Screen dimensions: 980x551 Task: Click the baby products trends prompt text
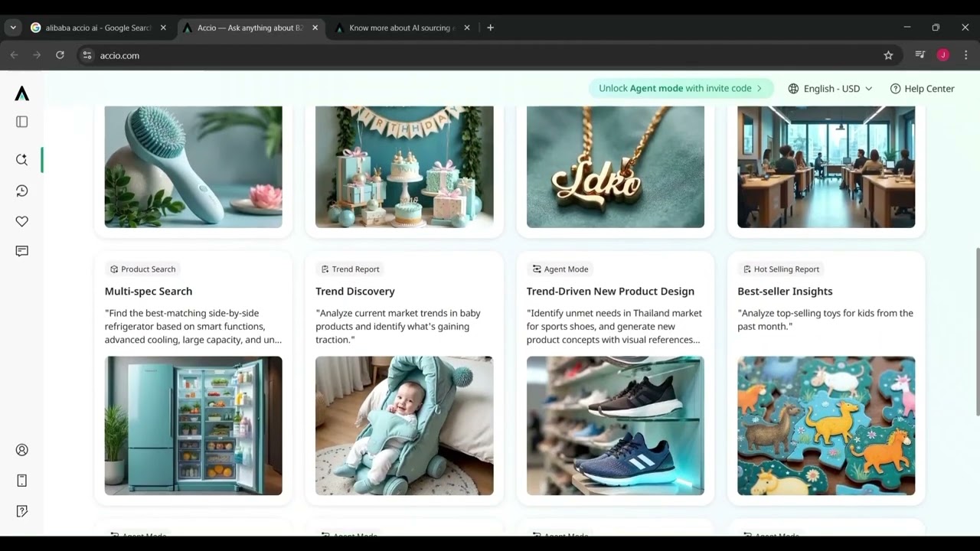398,327
